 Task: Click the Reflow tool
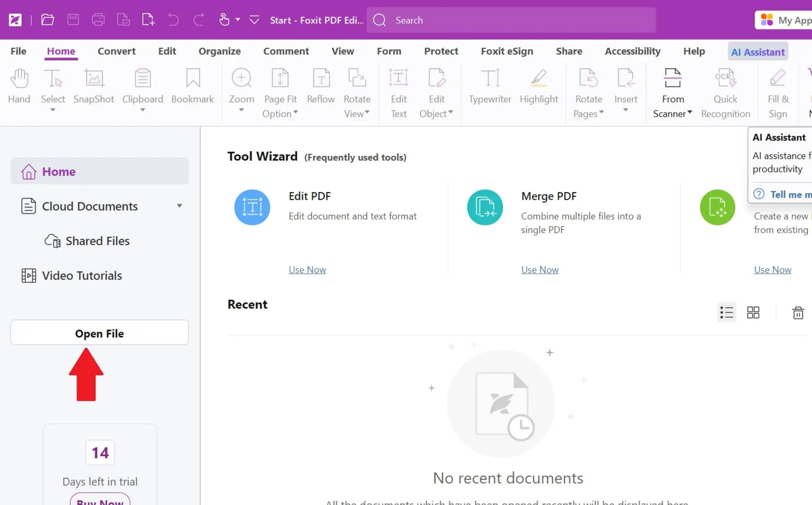click(321, 86)
